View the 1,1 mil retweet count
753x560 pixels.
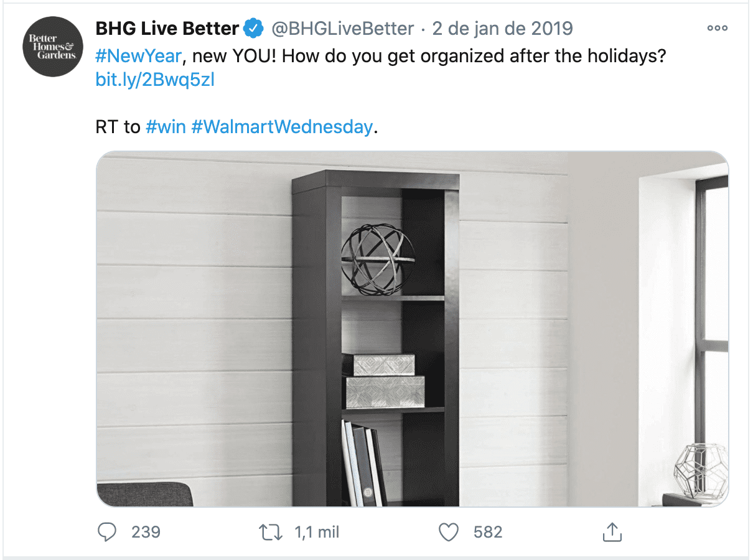click(317, 533)
